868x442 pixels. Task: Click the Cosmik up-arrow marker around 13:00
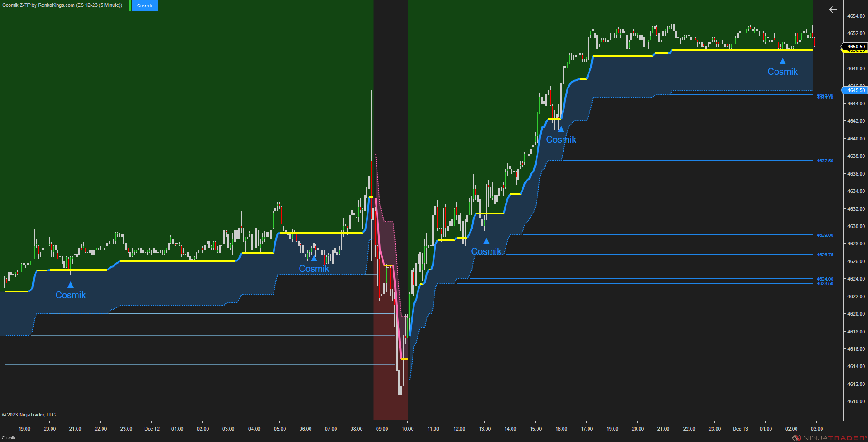click(486, 241)
